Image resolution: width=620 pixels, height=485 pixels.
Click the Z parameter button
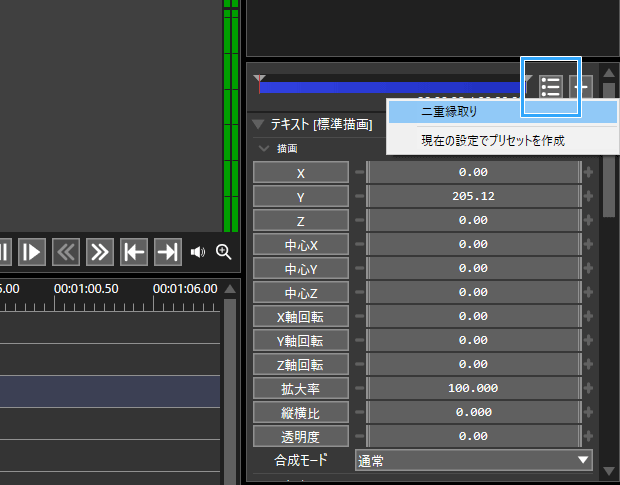(x=301, y=220)
